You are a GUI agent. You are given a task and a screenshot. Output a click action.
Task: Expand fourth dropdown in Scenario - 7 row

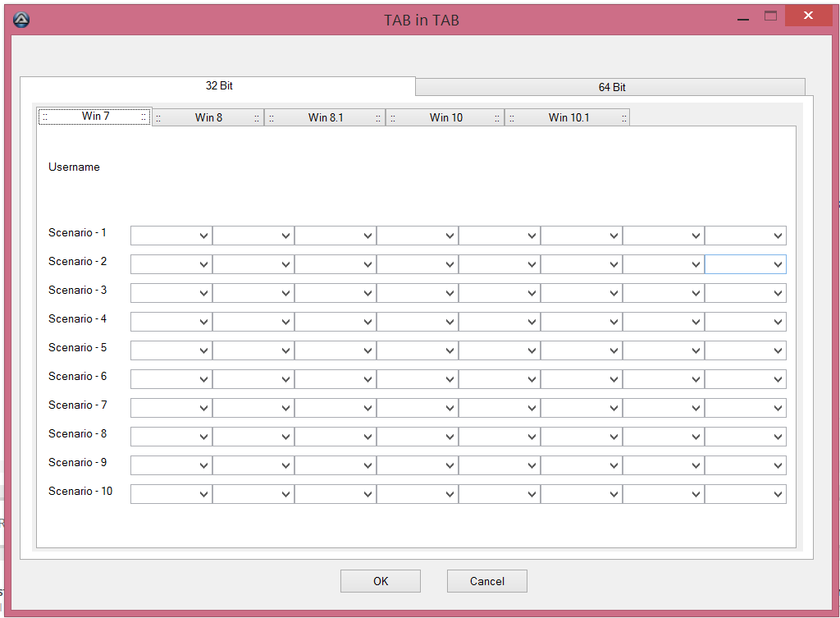tap(418, 408)
